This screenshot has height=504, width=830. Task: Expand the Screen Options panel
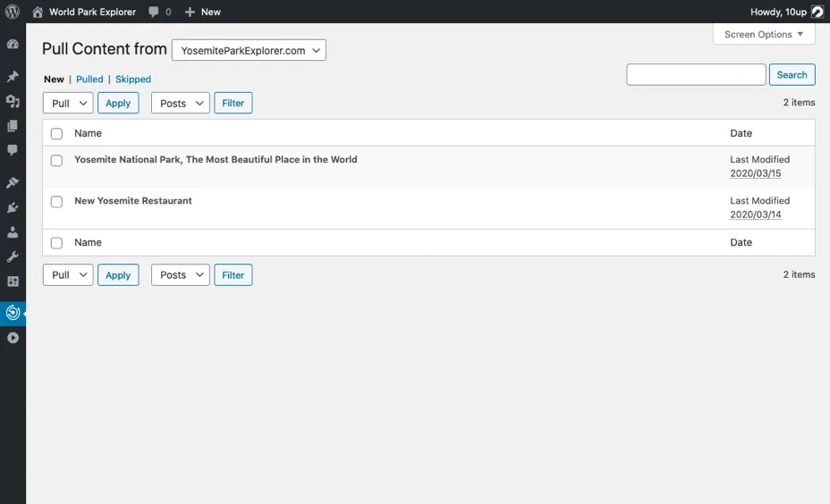[764, 34]
